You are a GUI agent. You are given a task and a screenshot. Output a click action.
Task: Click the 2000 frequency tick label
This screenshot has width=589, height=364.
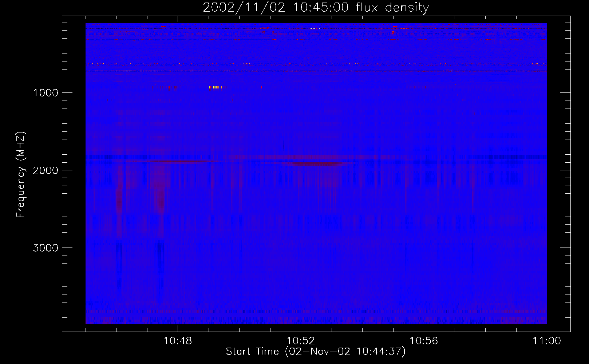(x=46, y=170)
